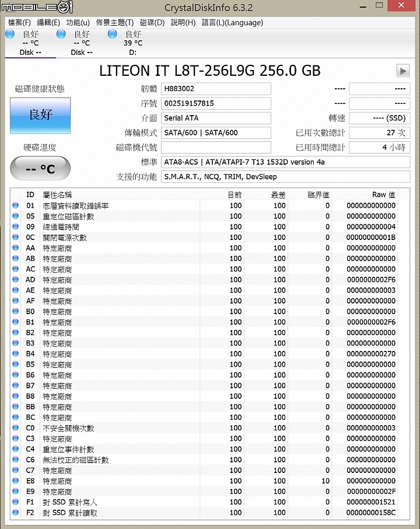Click the status circle icon for attribute AA
Viewport: 420px width, 529px height.
16,248
